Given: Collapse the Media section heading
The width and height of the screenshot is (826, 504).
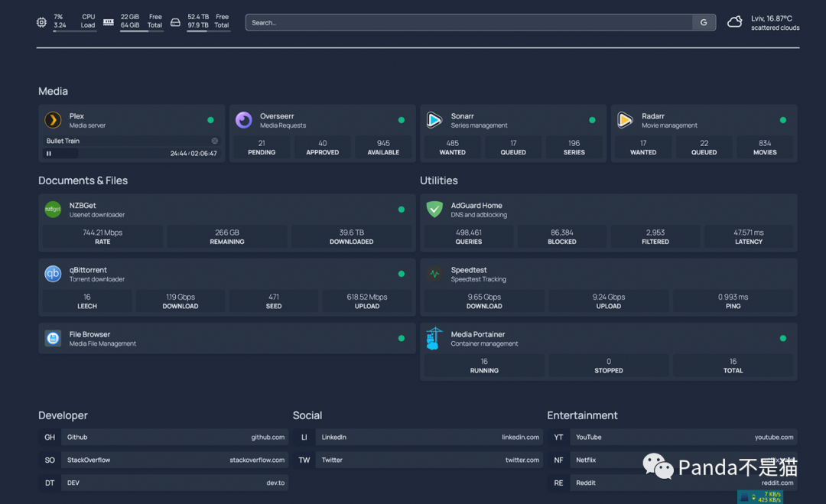Looking at the screenshot, I should point(54,91).
